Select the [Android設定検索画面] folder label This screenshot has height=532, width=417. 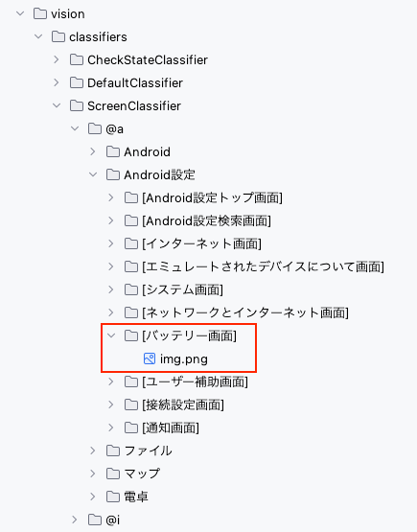[x=207, y=220]
